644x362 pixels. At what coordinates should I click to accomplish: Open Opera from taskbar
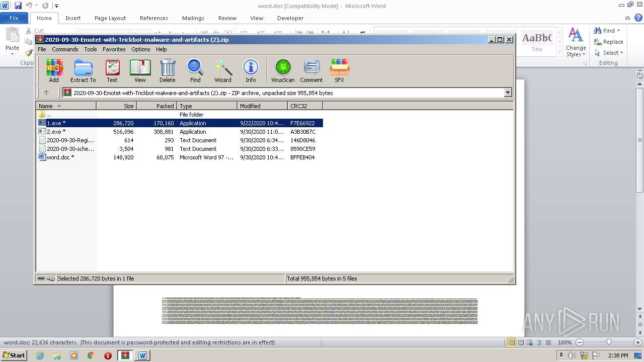point(108,355)
